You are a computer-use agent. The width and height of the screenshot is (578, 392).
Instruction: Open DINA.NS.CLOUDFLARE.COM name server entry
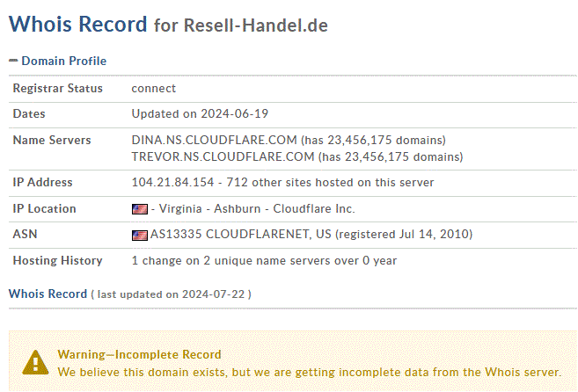point(214,140)
